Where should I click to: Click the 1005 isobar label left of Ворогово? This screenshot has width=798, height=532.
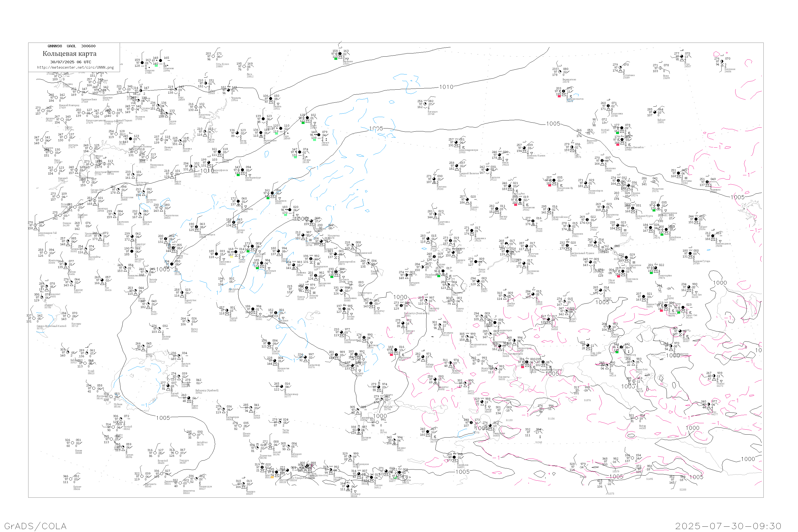click(553, 124)
